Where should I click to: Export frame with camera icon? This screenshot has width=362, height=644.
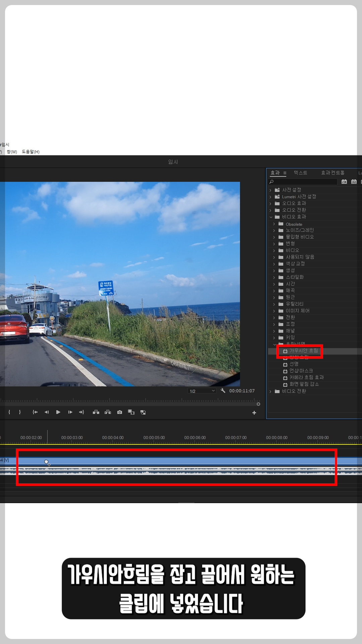click(x=120, y=412)
